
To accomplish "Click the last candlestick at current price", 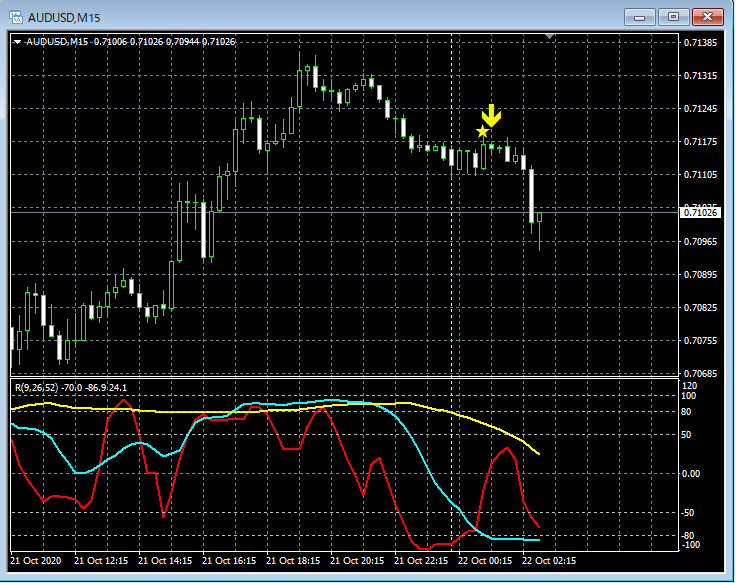I will click(x=540, y=217).
